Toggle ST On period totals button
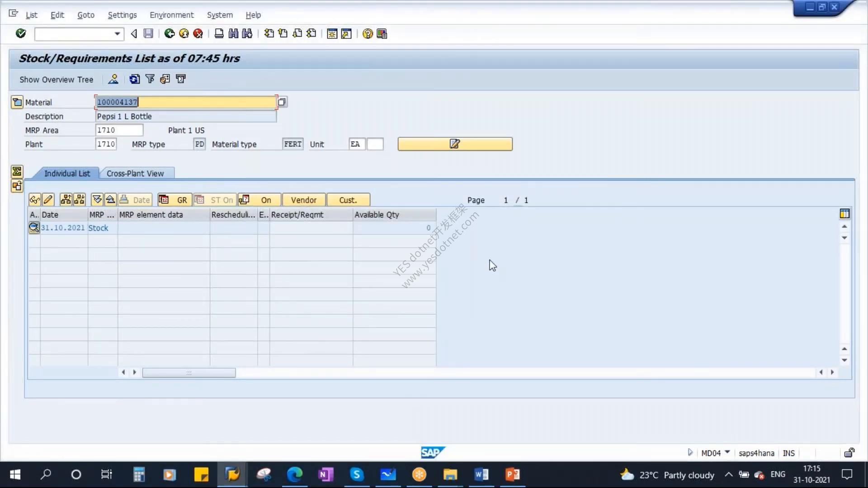 [215, 200]
